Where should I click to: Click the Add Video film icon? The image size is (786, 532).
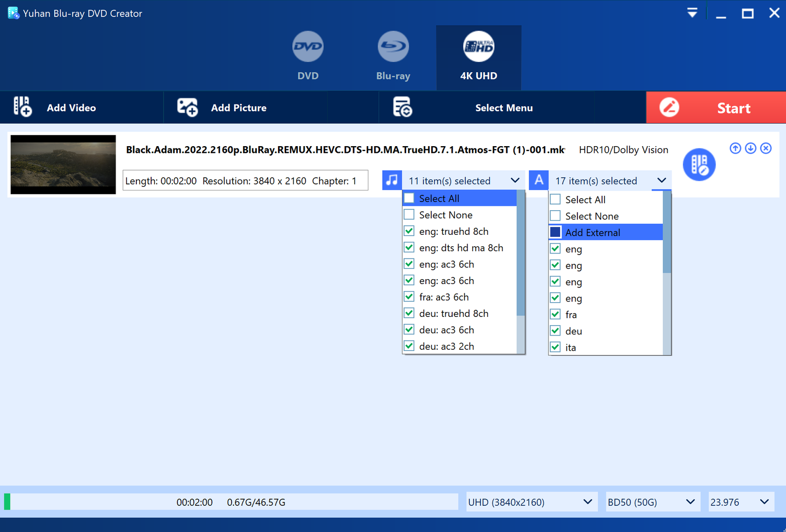click(22, 107)
